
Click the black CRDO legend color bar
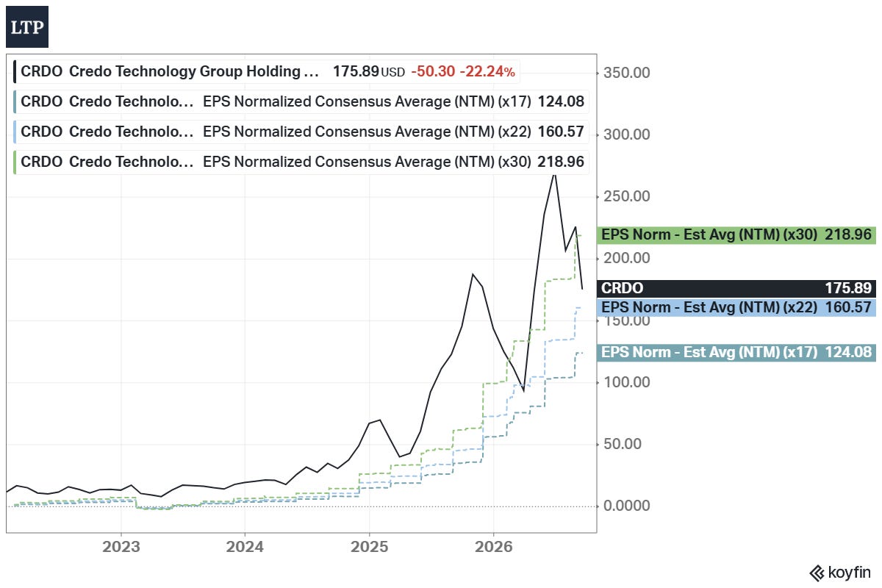tap(15, 72)
